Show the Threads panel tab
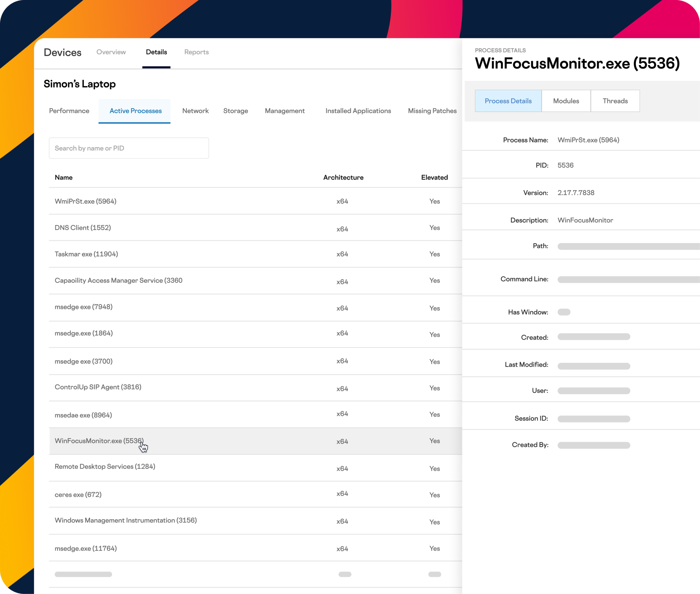The height and width of the screenshot is (594, 700). tap(615, 101)
